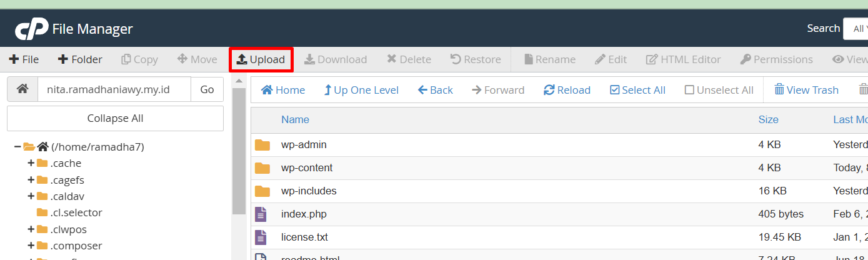Go to Home in file navigation bar
This screenshot has height=260, width=868.
point(283,90)
